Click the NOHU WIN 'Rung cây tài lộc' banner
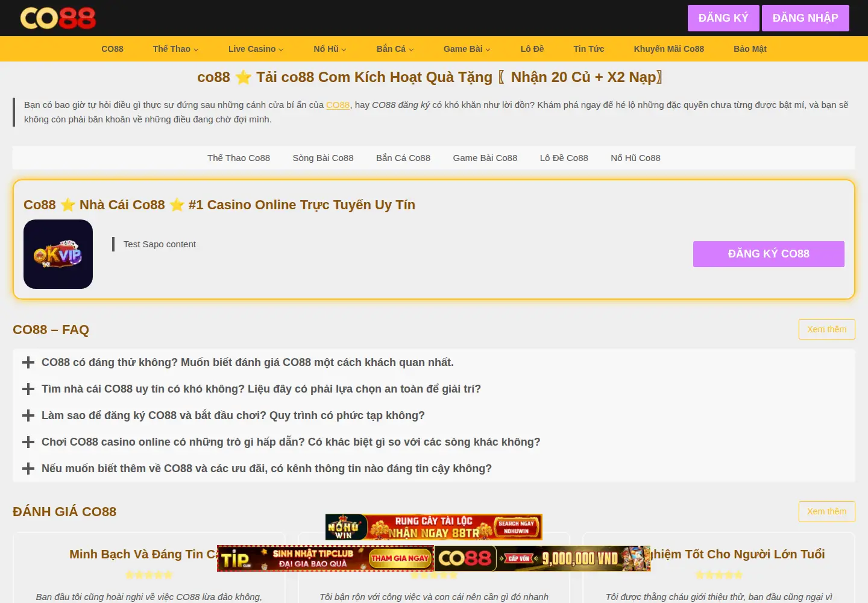 434,527
